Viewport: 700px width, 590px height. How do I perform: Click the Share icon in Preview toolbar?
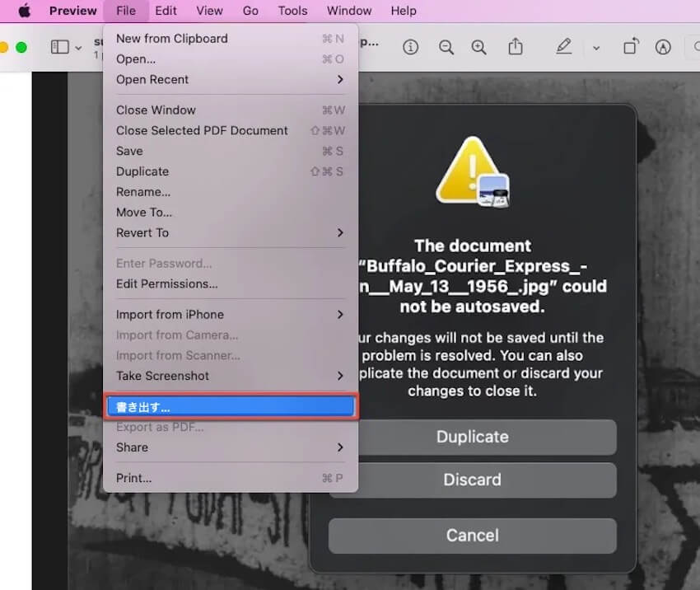click(x=516, y=47)
